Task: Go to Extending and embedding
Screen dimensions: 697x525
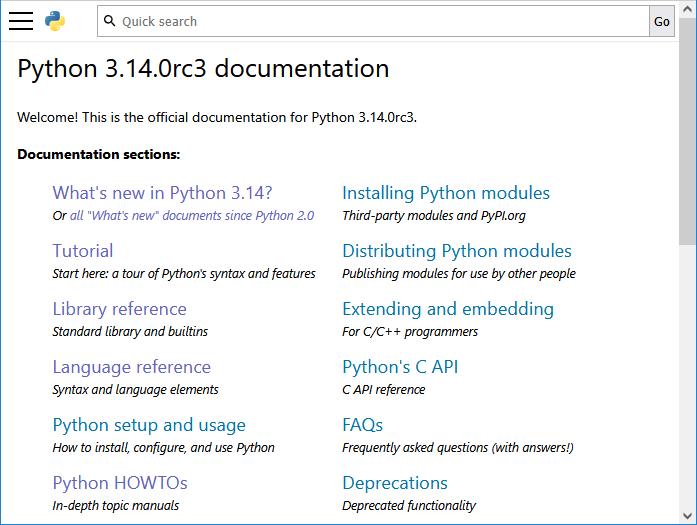Action: pos(448,309)
